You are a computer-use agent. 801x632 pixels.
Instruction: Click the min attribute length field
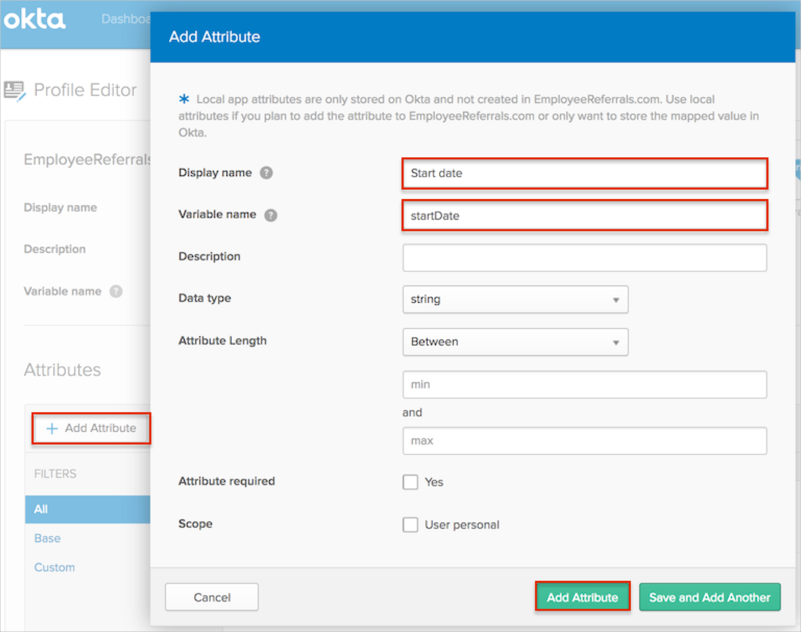[584, 384]
